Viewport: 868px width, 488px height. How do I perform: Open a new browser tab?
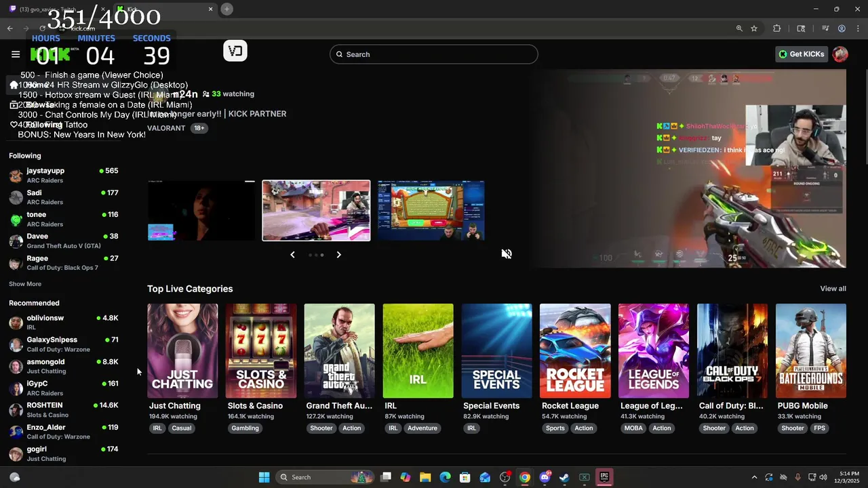click(227, 9)
